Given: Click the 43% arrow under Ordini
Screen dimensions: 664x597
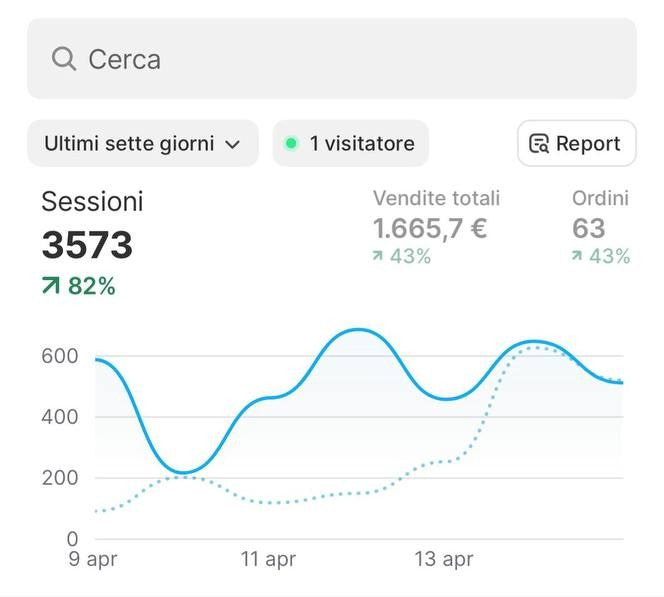Looking at the screenshot, I should pos(577,256).
